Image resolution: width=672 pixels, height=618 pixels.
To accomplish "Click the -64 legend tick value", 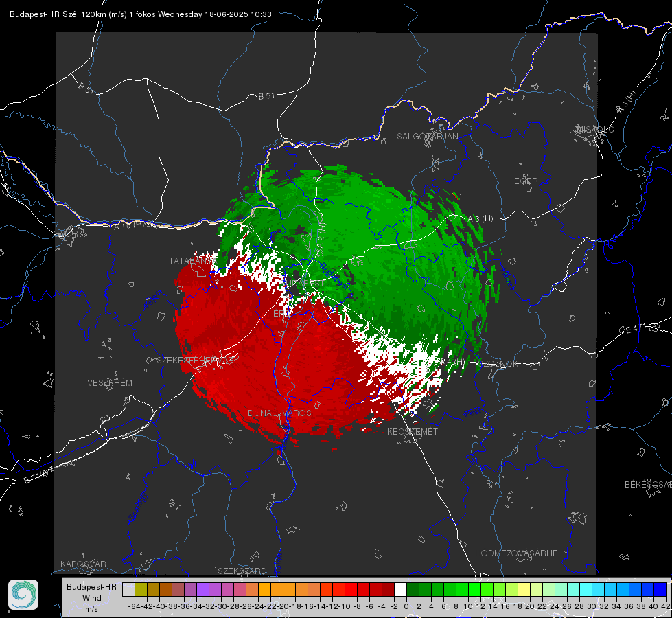I will click(135, 606).
